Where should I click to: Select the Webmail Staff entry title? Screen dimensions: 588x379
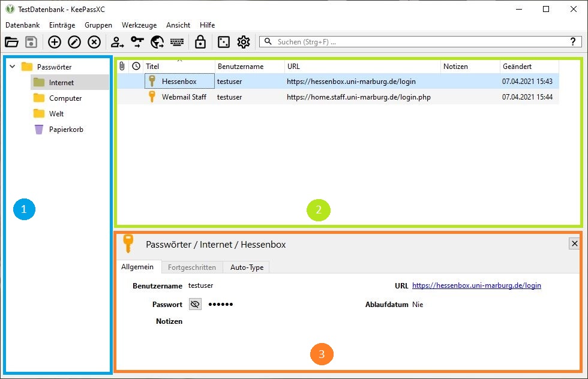tap(184, 97)
